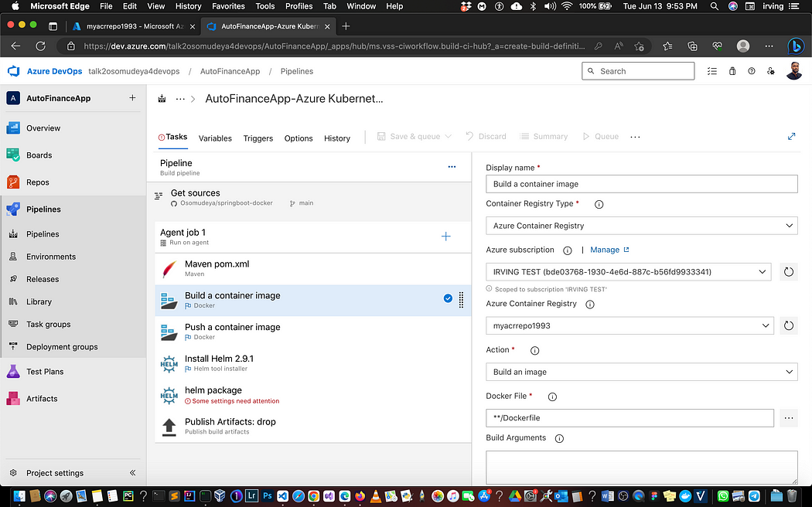Image resolution: width=812 pixels, height=507 pixels.
Task: Open Marketplace shopping bag icon
Action: tap(732, 71)
